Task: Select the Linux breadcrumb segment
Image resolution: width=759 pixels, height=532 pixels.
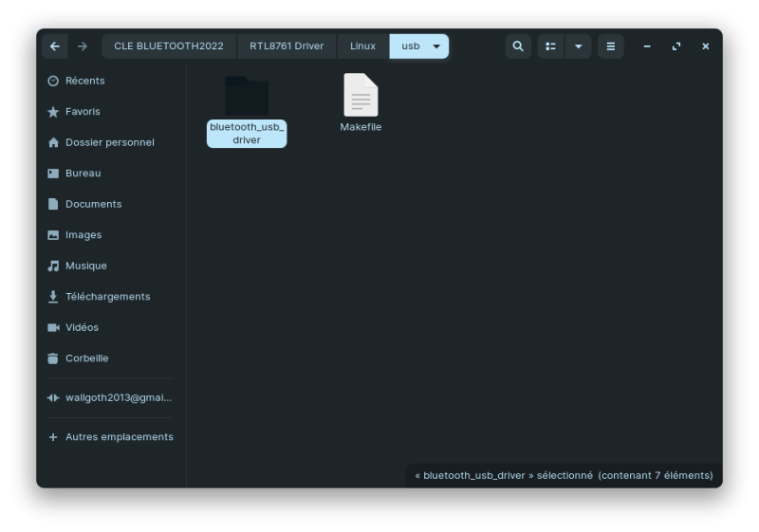Action: point(362,46)
